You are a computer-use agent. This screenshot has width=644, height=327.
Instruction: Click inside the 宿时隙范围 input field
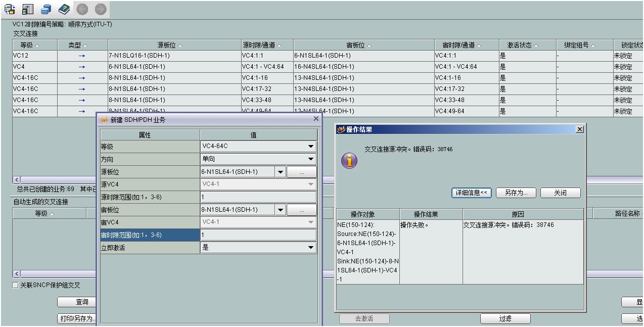click(258, 235)
